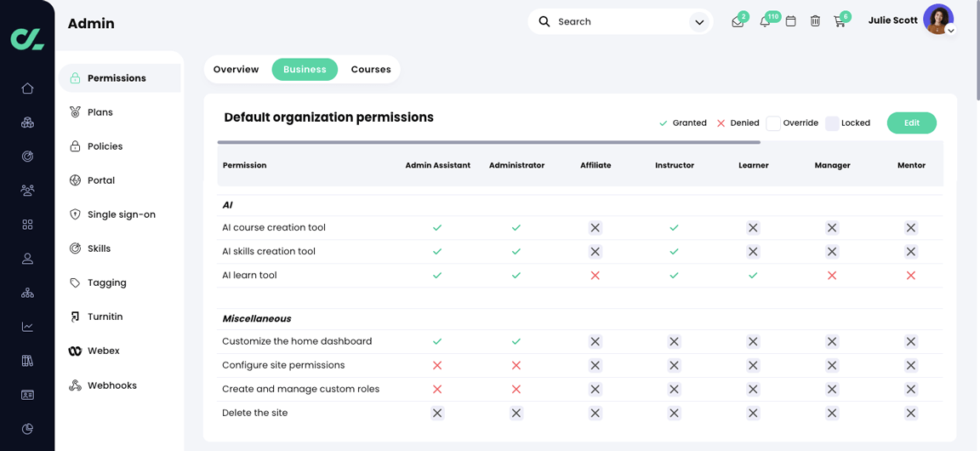Toggle AI course creation tool for Admin Assistant

coord(437,228)
